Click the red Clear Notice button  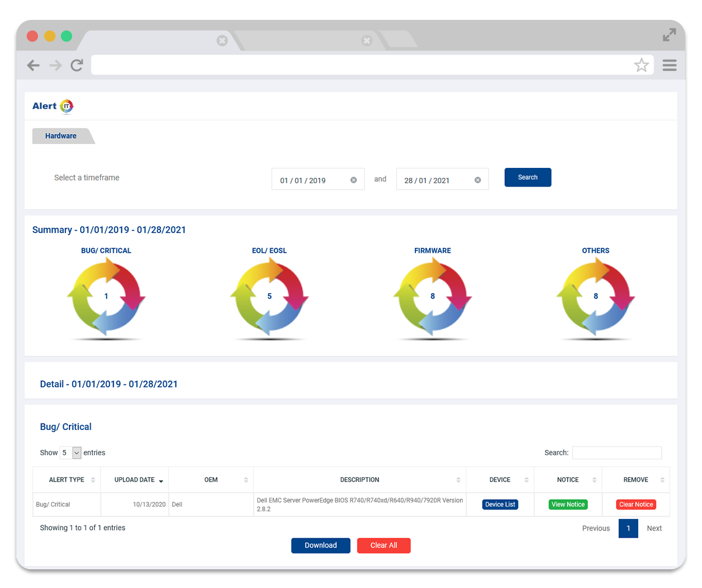tap(636, 504)
